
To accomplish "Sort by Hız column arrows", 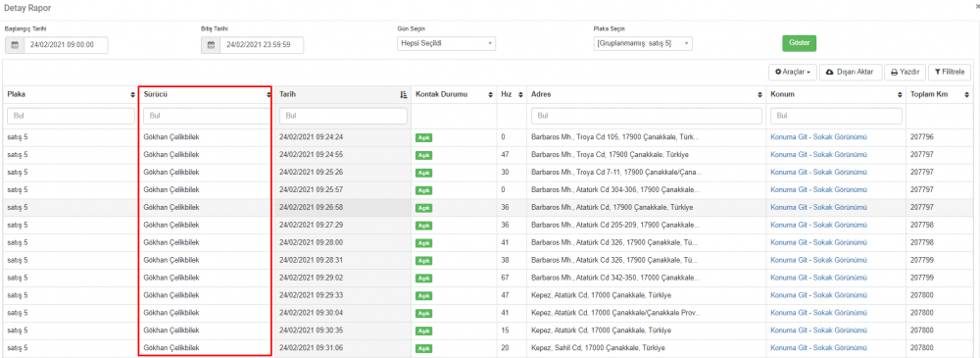I will pos(520,94).
